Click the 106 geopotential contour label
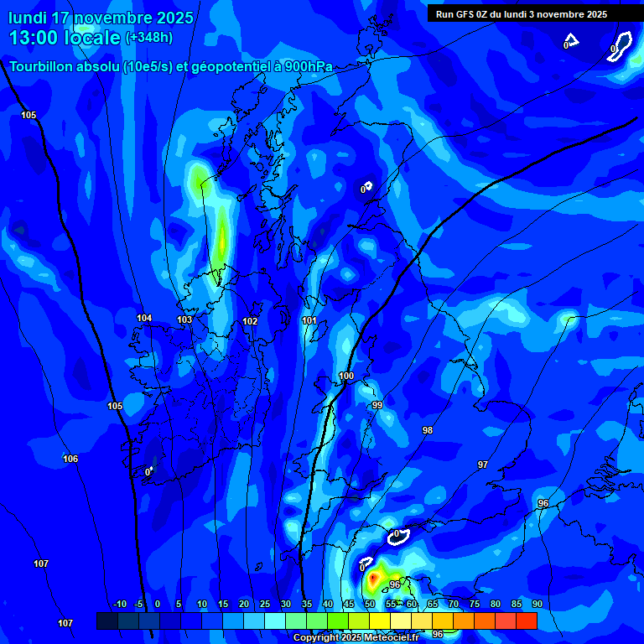This screenshot has height=644, width=644. (x=70, y=459)
